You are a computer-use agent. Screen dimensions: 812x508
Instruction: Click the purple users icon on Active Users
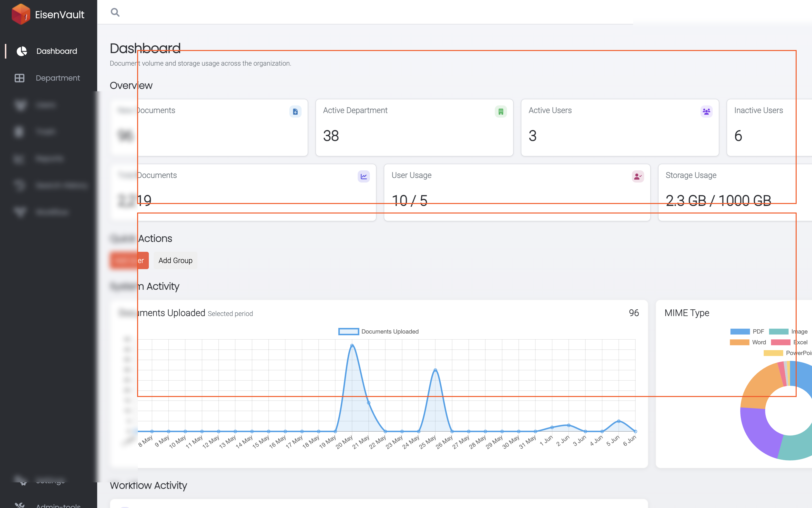tap(706, 112)
